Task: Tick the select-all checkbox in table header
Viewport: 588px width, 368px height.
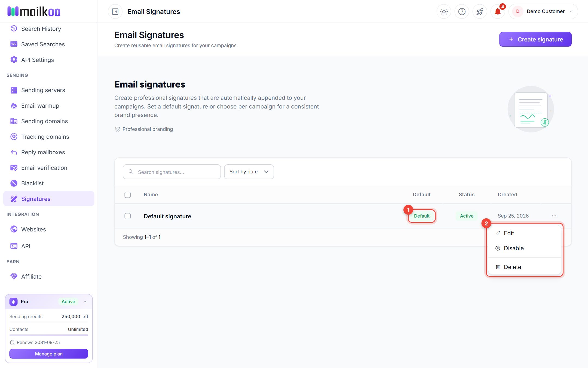Action: click(127, 195)
